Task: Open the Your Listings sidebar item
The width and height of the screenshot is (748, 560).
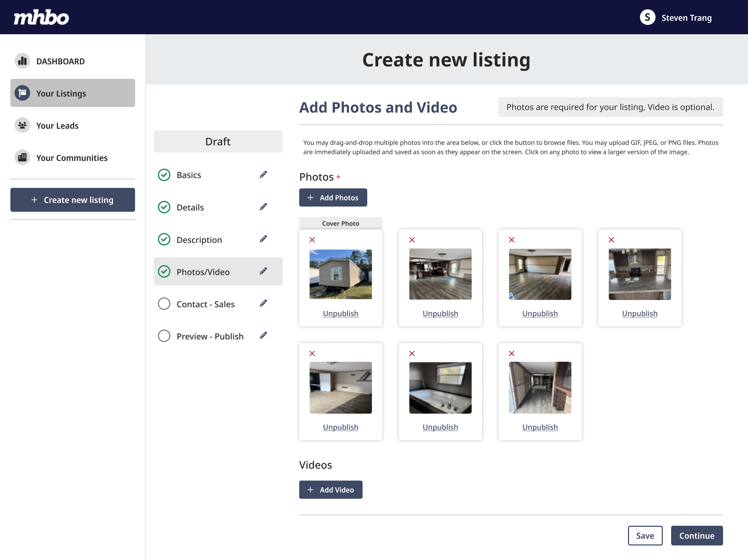Action: [72, 93]
